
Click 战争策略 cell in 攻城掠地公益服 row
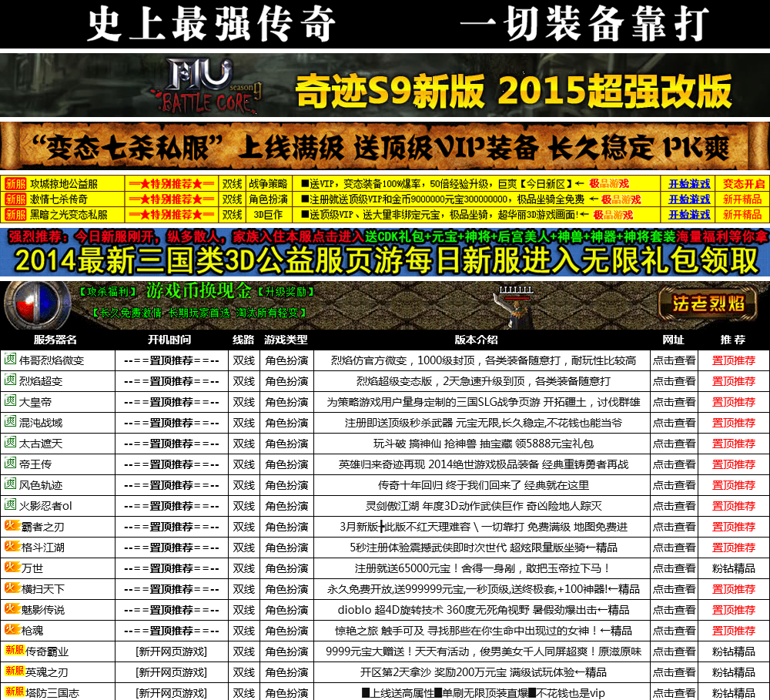268,184
